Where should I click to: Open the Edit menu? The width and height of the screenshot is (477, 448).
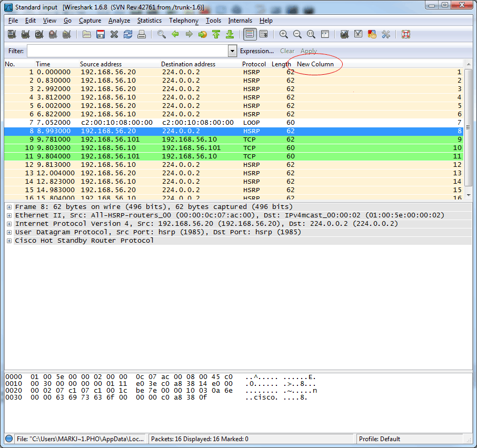click(31, 21)
